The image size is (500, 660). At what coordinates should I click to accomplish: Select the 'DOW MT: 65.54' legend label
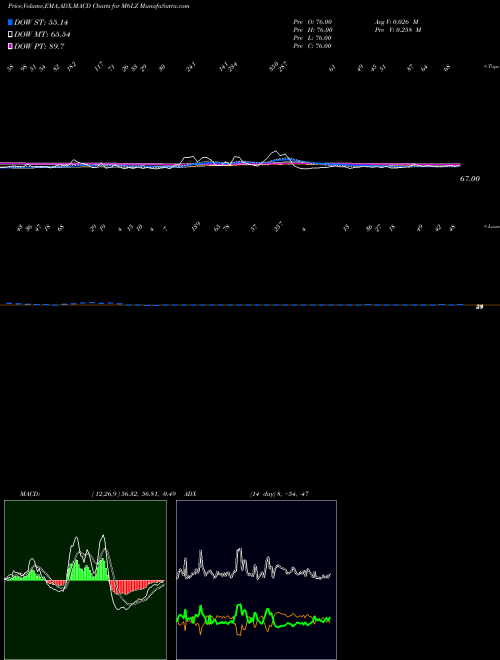click(42, 35)
